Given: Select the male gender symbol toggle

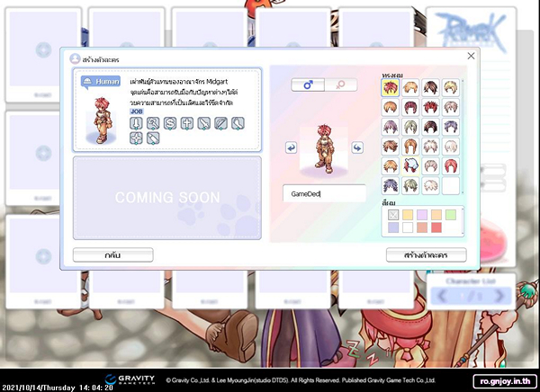Looking at the screenshot, I should (309, 85).
